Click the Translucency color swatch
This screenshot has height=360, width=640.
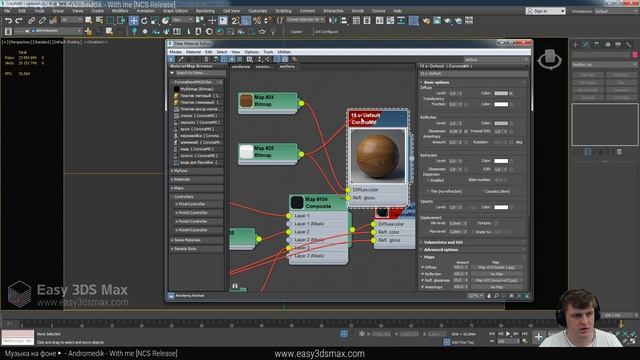click(x=501, y=104)
